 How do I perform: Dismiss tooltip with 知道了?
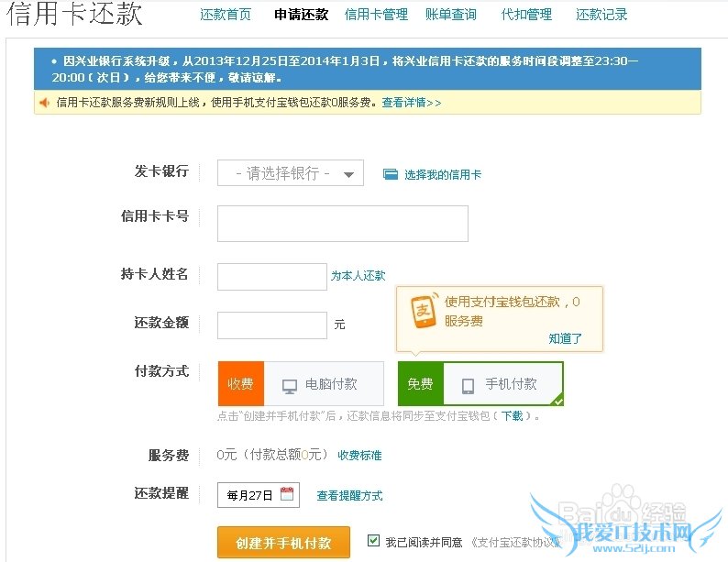(x=565, y=338)
